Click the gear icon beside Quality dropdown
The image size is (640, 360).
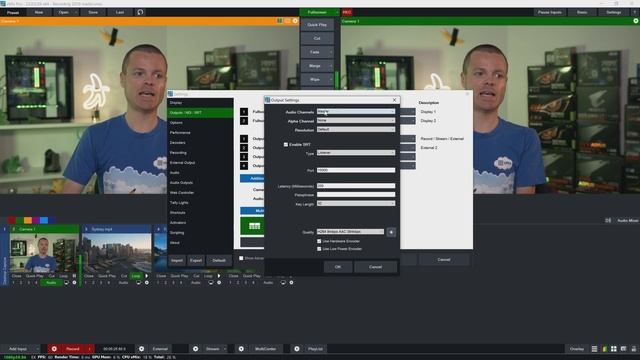click(x=391, y=232)
